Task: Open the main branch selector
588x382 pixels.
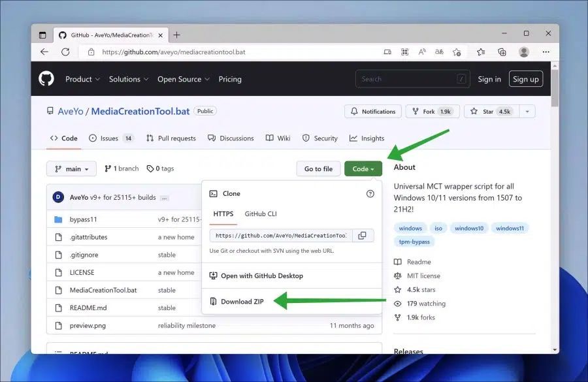Action: [71, 168]
